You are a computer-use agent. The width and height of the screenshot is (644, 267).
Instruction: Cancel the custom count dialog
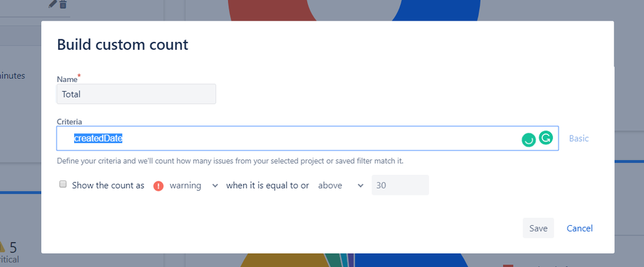579,228
